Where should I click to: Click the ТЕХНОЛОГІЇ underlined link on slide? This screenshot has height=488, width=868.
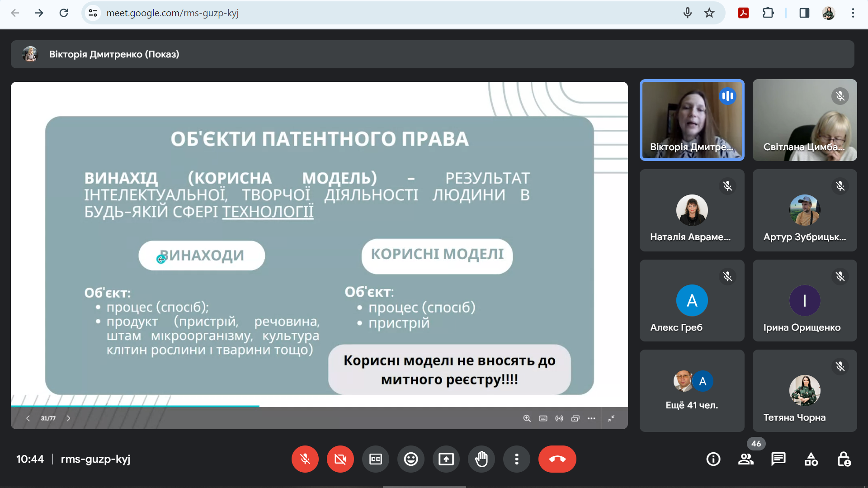268,212
